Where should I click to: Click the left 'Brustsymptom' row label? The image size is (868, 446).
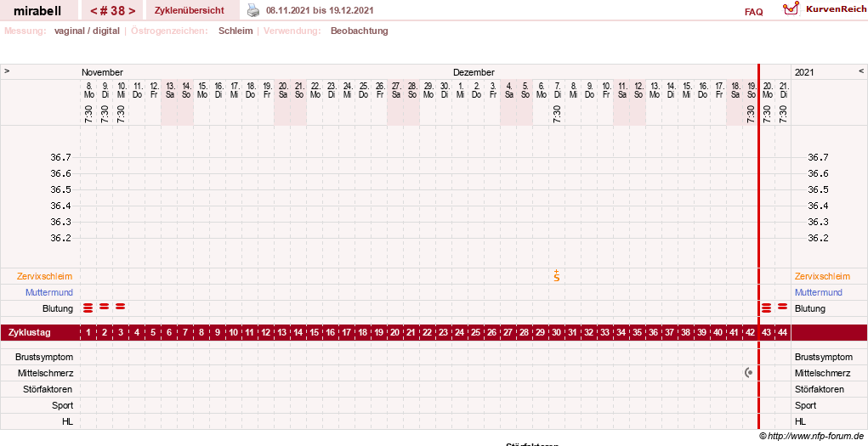click(x=44, y=357)
